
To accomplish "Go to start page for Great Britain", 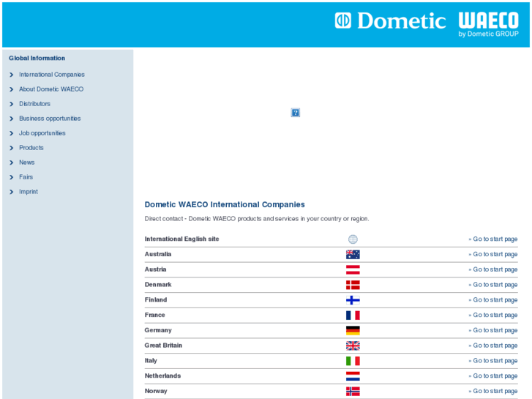I will pyautogui.click(x=493, y=346).
